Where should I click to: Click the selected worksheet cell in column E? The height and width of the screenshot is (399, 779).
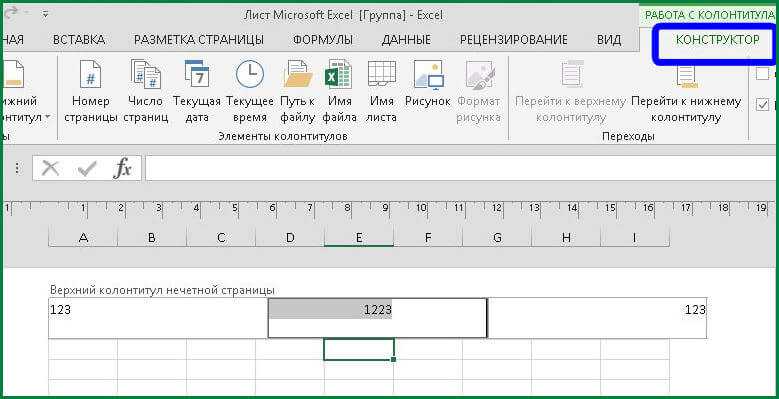359,349
